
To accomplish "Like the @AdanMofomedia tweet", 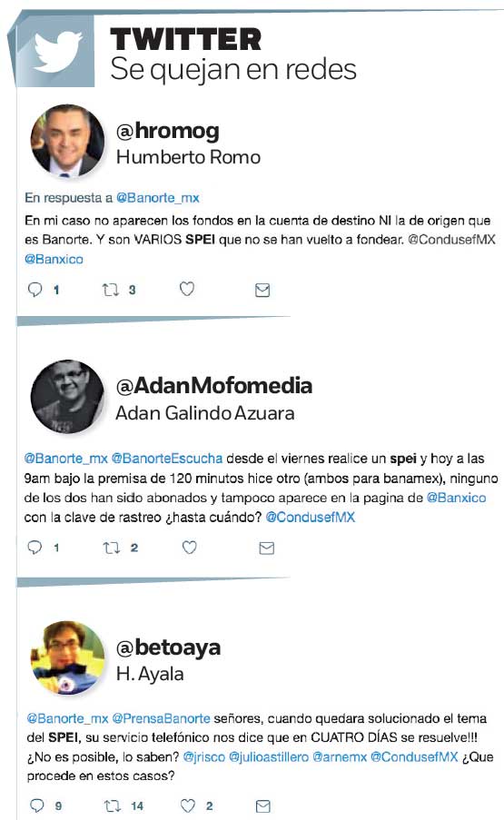I will click(x=189, y=548).
